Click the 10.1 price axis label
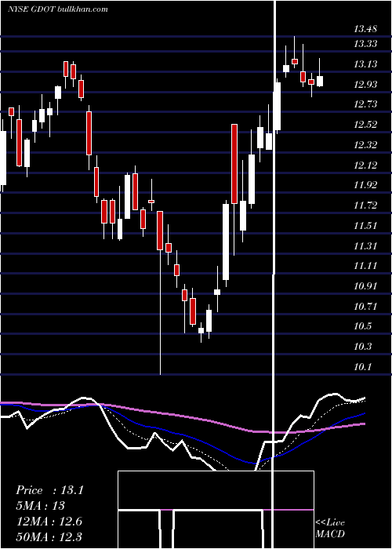 pyautogui.click(x=362, y=368)
